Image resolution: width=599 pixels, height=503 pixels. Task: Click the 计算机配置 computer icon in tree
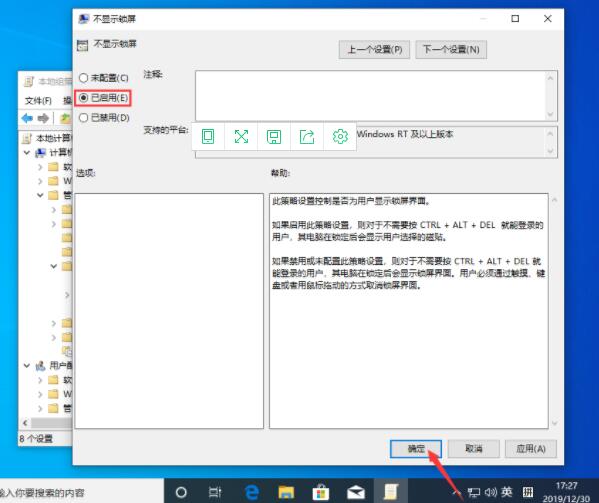[40, 153]
